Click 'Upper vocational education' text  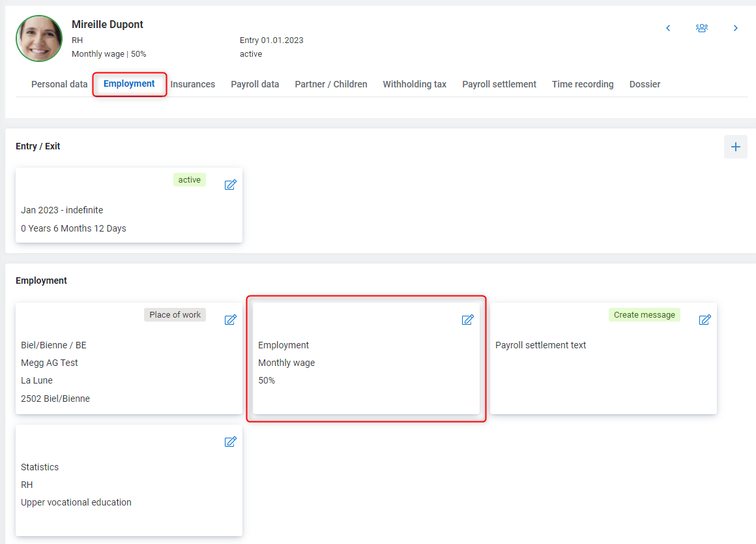click(76, 502)
